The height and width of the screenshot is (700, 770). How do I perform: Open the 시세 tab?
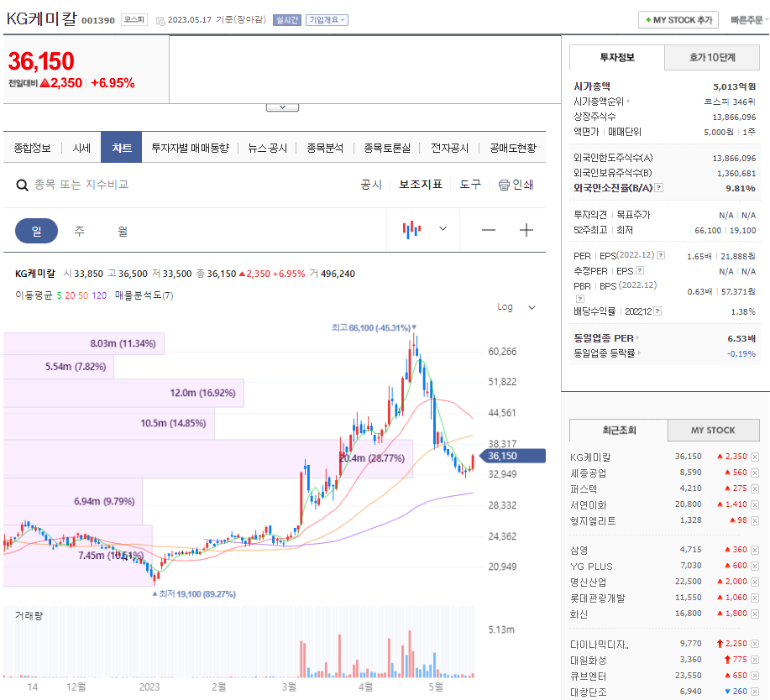[81, 149]
